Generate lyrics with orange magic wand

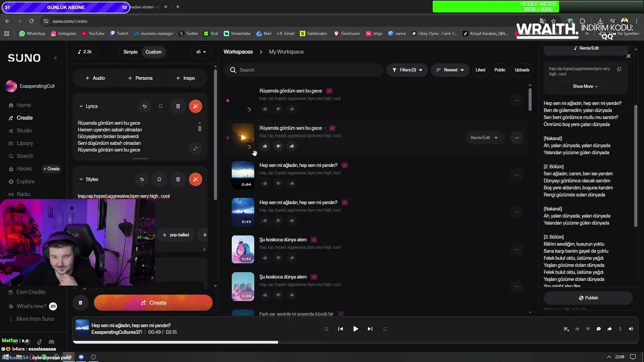click(195, 107)
